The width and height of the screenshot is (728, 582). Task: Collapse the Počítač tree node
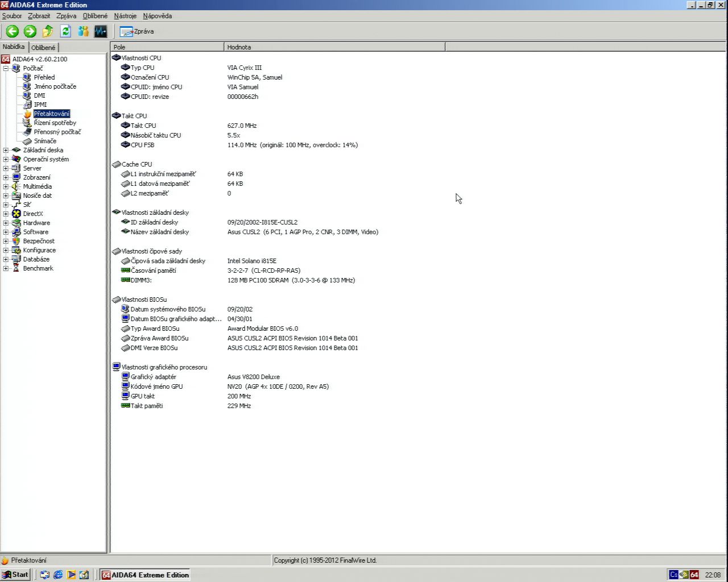click(x=6, y=68)
